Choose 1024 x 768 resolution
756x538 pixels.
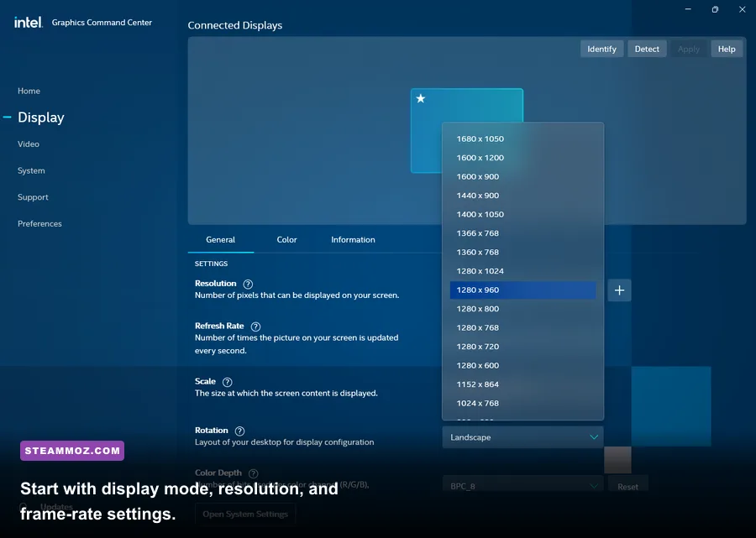522,403
